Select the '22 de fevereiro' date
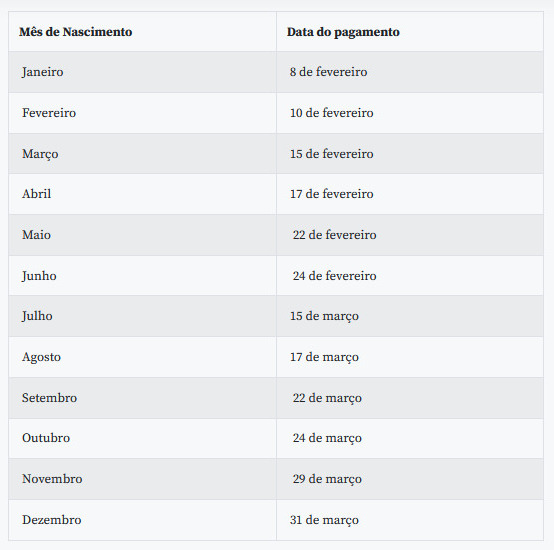Viewport: 554px width, 550px height. pos(334,235)
